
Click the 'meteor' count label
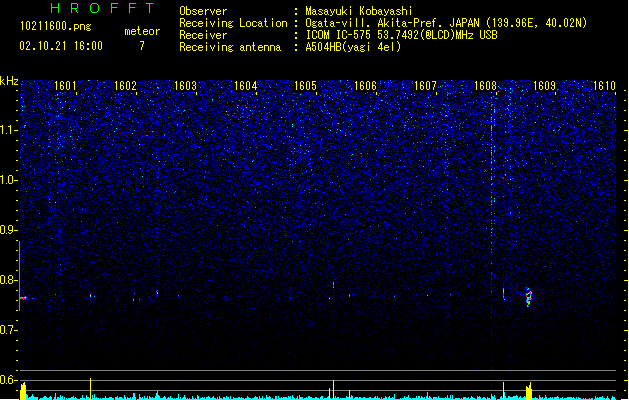tap(142, 31)
